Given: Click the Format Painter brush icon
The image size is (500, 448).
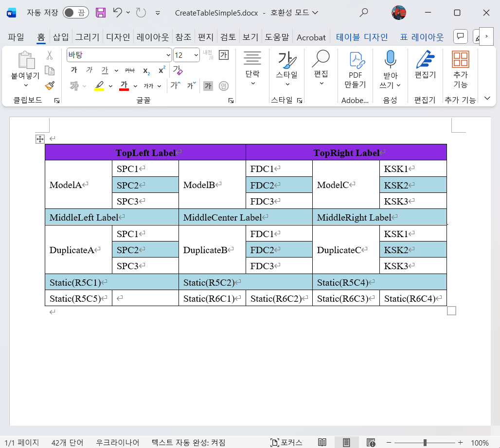Looking at the screenshot, I should pyautogui.click(x=50, y=86).
